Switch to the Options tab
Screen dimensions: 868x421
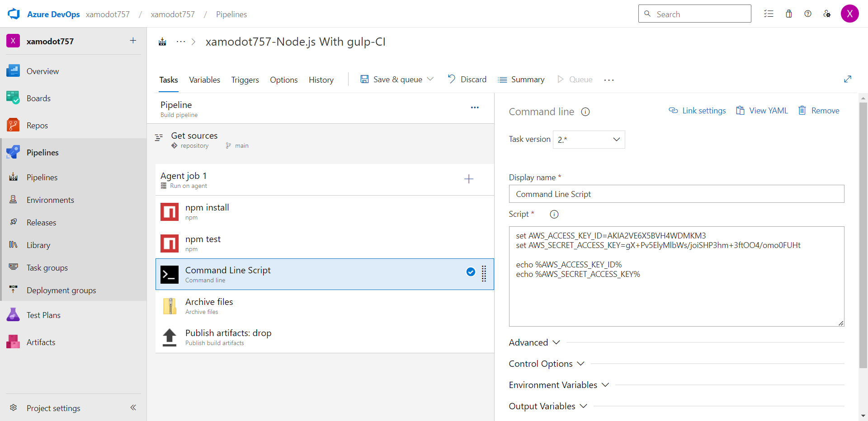(x=284, y=80)
